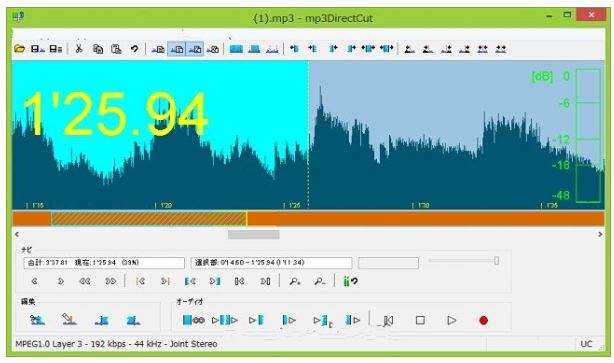Viewport: 614px width, 363px height.
Task: Click the first floppy-disk save icon
Action: (x=38, y=49)
